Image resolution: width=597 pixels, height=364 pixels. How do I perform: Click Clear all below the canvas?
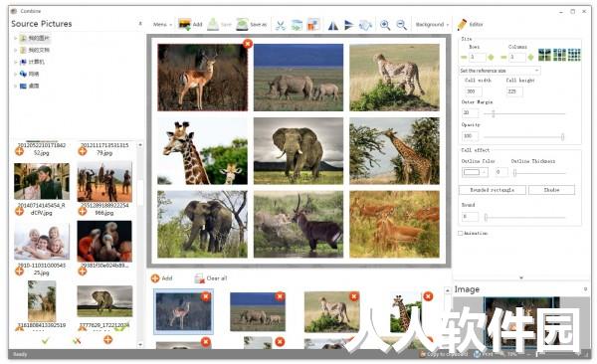pyautogui.click(x=211, y=278)
